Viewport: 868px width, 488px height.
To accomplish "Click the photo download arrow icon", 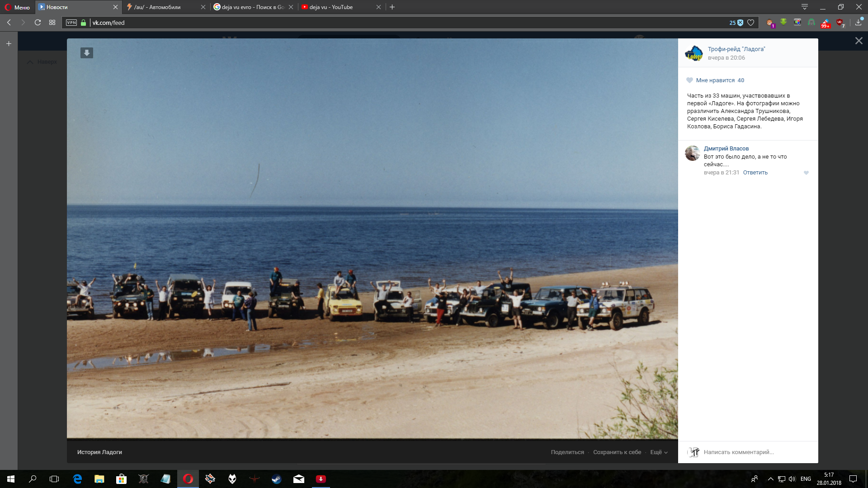I will (87, 53).
